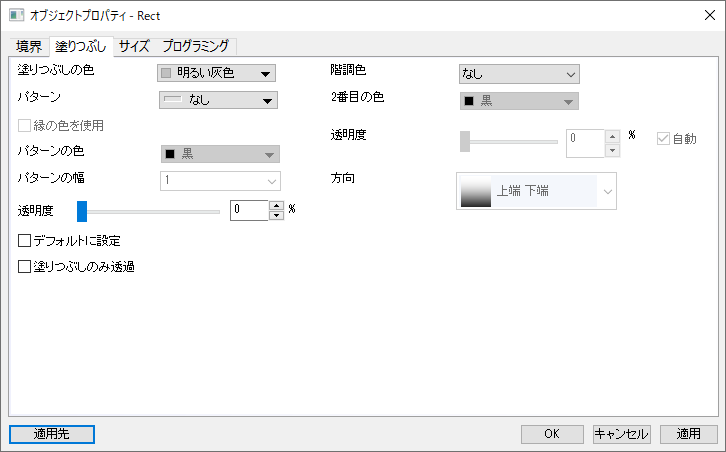Screen dimensions: 726x452
Task: Open the 塗りつぶしの色 dropdown showing 明るい灰色
Action: pyautogui.click(x=217, y=73)
